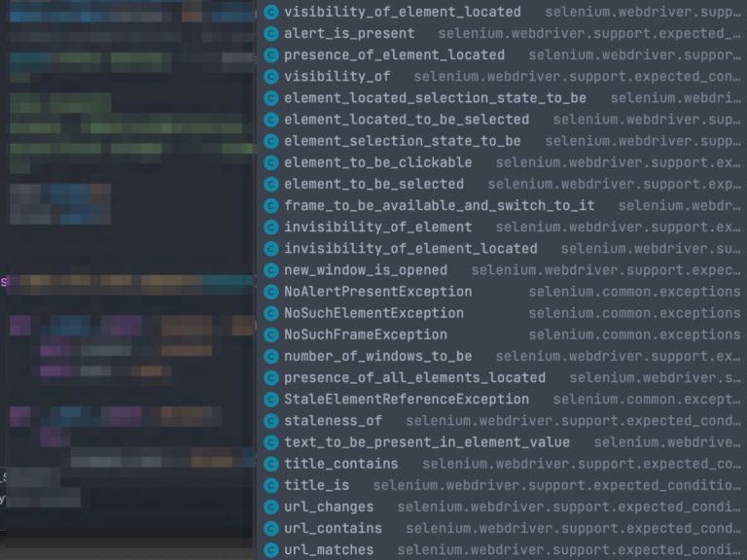Select the url_changes completion item
This screenshot has height=560, width=747.
(x=329, y=507)
